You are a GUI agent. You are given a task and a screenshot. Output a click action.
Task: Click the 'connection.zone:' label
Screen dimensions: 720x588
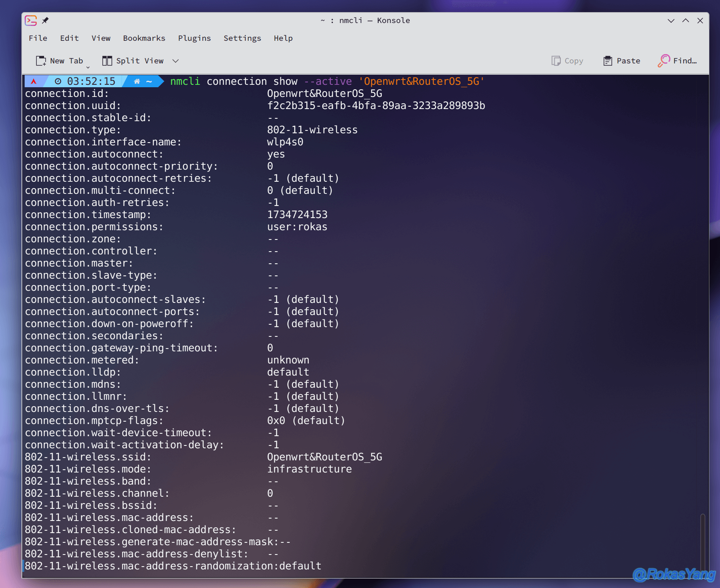pyautogui.click(x=73, y=239)
